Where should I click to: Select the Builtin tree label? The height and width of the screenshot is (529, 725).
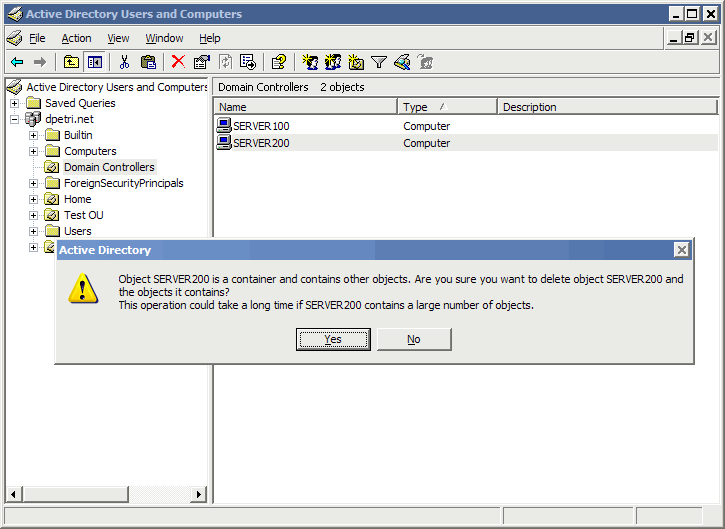point(78,135)
